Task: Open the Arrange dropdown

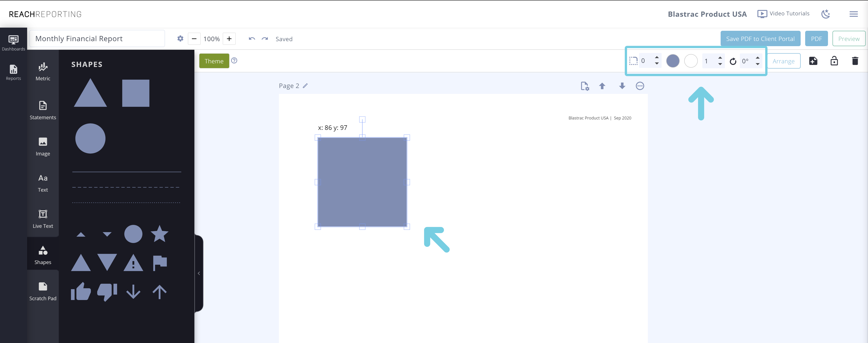Action: tap(783, 61)
